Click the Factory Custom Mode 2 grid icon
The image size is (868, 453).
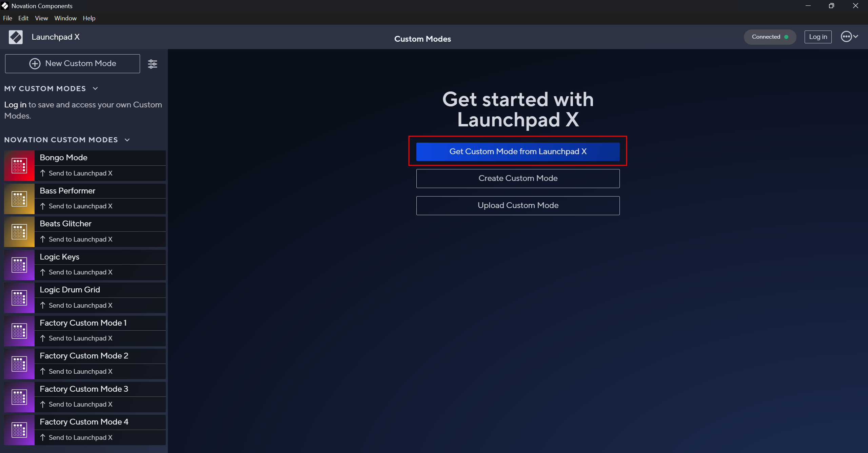click(19, 364)
